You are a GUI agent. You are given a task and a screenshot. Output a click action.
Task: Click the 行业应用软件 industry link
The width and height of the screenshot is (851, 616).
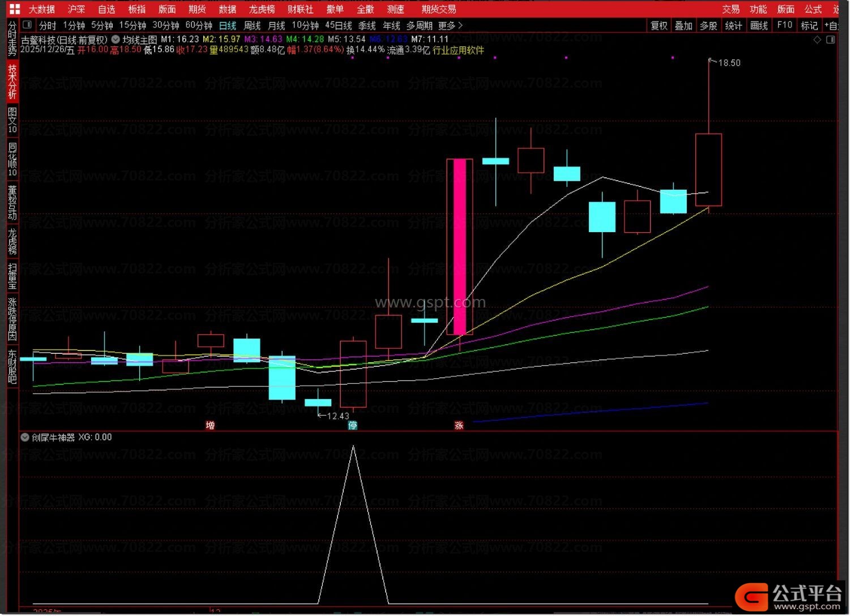458,50
